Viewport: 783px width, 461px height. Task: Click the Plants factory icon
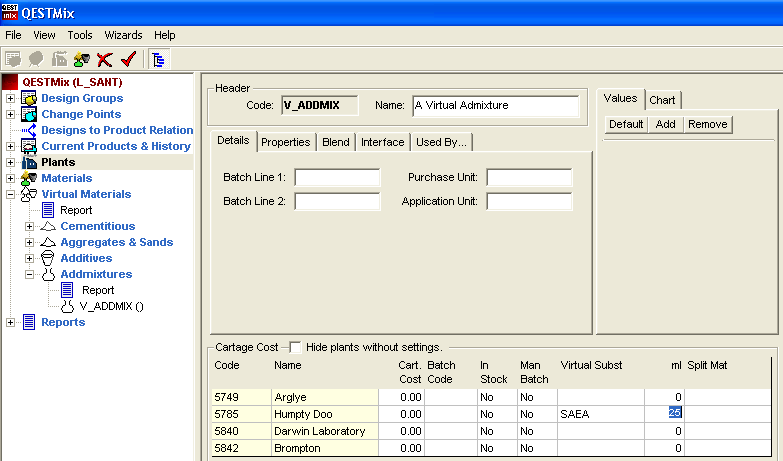click(x=29, y=162)
